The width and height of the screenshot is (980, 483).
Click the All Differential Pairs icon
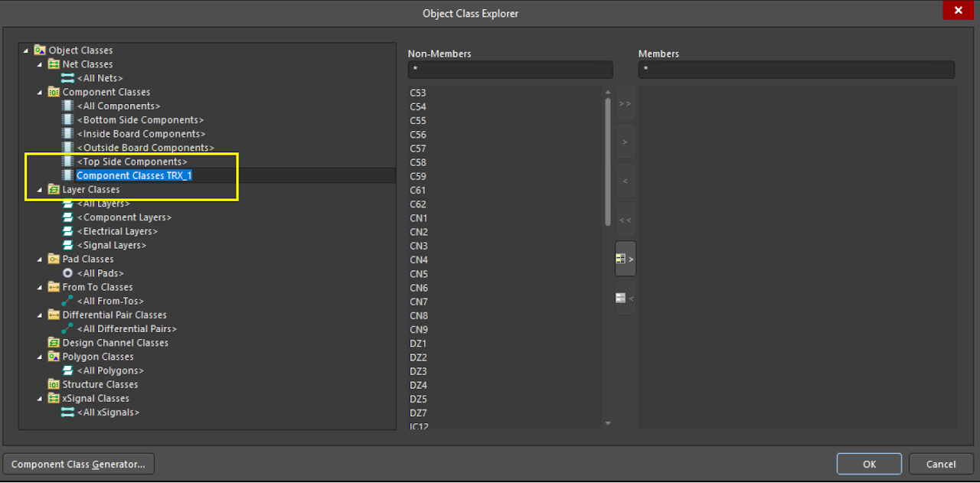coord(68,328)
